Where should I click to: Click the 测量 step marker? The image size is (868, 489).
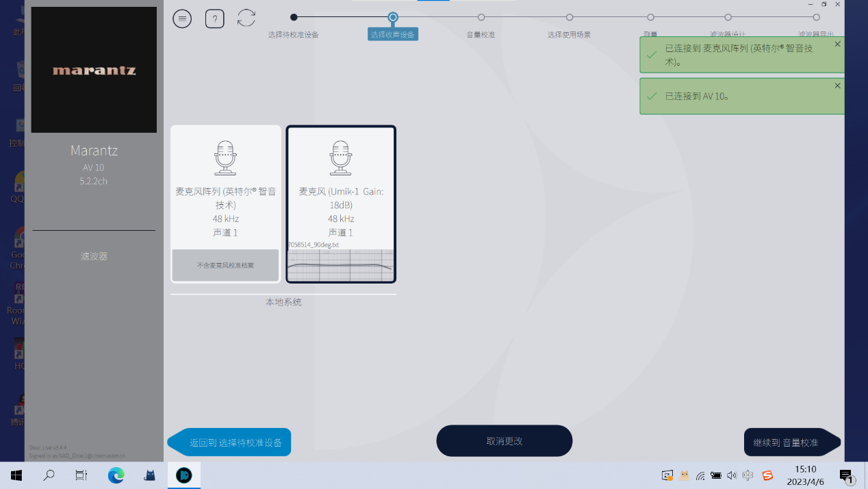tap(650, 17)
